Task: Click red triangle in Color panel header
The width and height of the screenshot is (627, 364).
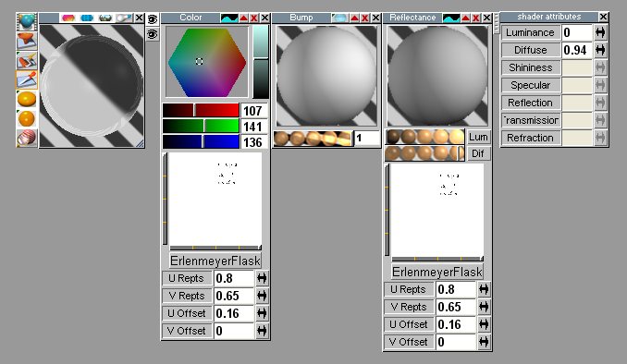Action: coord(243,18)
